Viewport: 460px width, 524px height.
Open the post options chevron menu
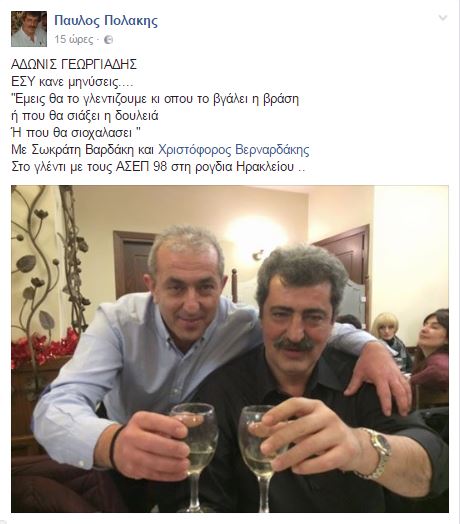pyautogui.click(x=443, y=18)
